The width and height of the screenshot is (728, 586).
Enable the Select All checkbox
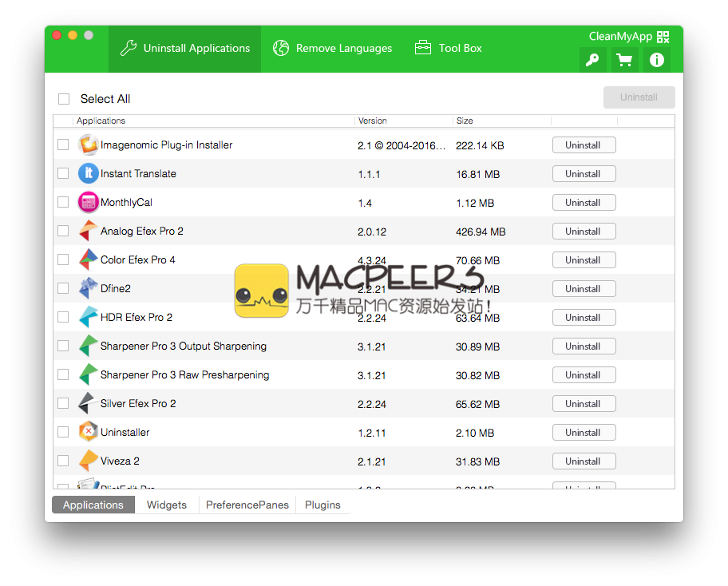pyautogui.click(x=64, y=99)
